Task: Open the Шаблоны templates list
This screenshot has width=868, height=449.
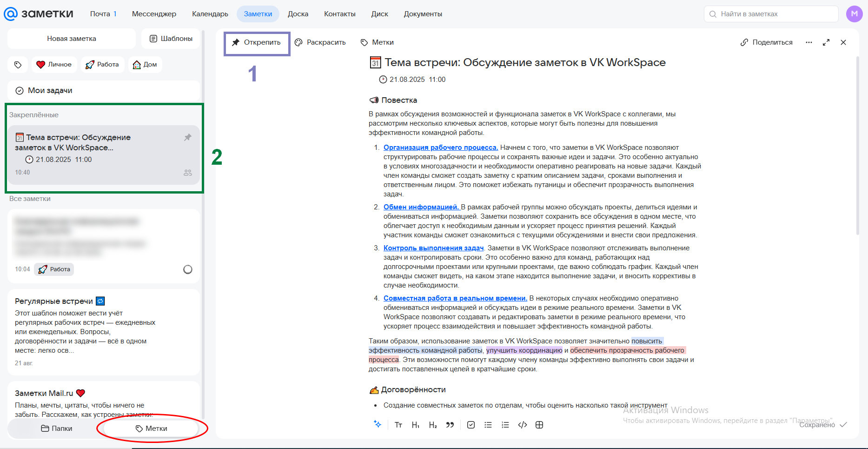Action: coord(171,39)
